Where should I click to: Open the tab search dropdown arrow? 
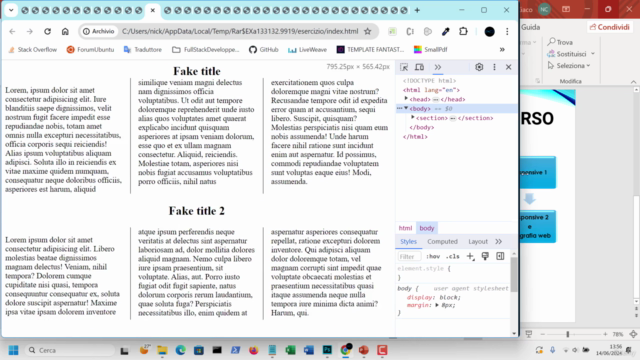click(11, 10)
